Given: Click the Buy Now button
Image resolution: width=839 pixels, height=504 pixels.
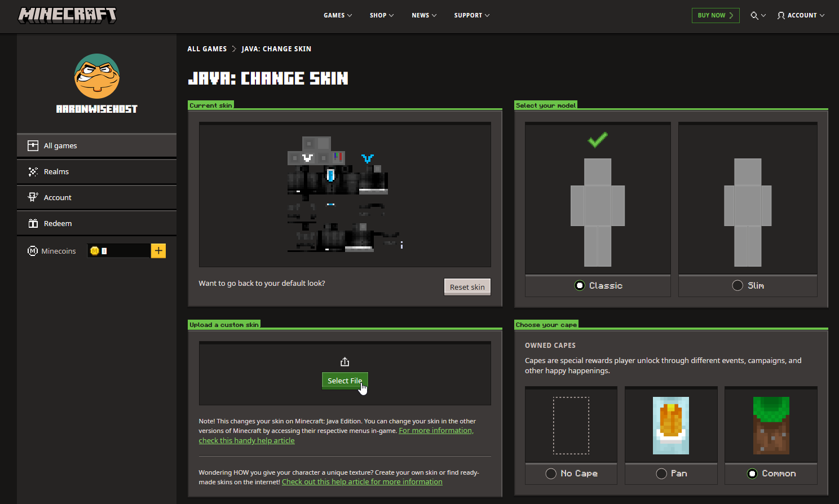Looking at the screenshot, I should pos(716,15).
